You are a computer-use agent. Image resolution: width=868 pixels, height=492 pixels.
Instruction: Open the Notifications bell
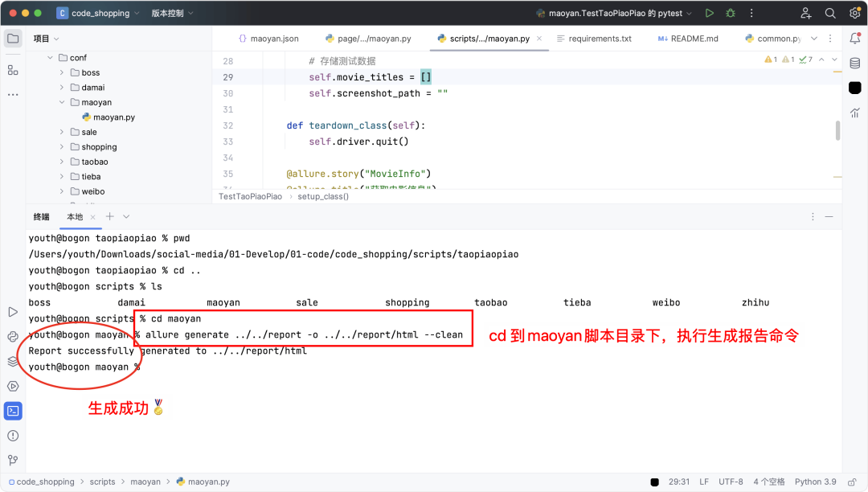855,39
